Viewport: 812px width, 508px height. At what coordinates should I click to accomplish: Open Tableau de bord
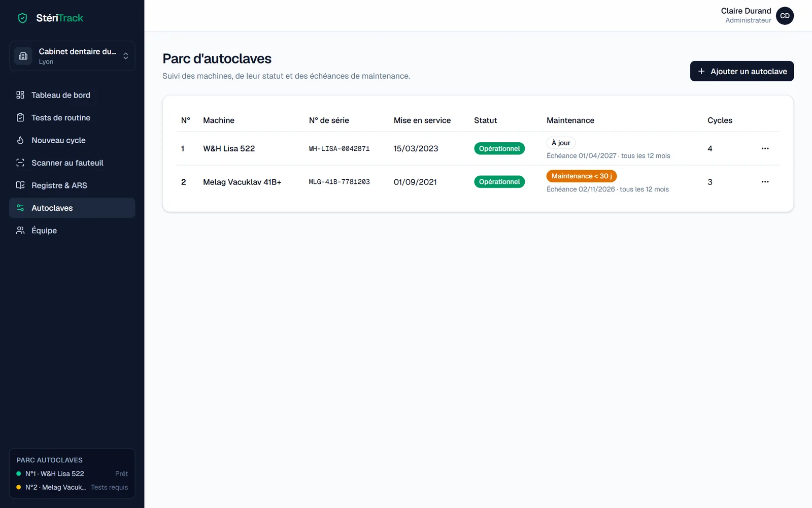coord(72,95)
